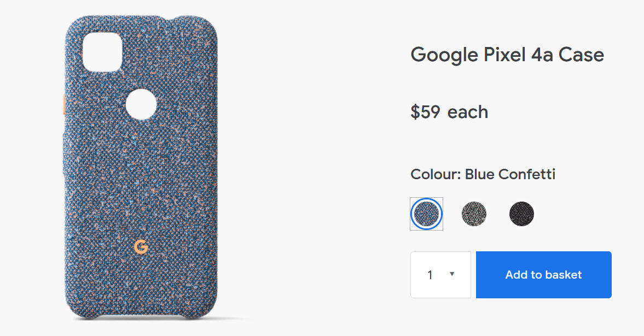Click the small quantity dropdown arrow

pyautogui.click(x=452, y=274)
